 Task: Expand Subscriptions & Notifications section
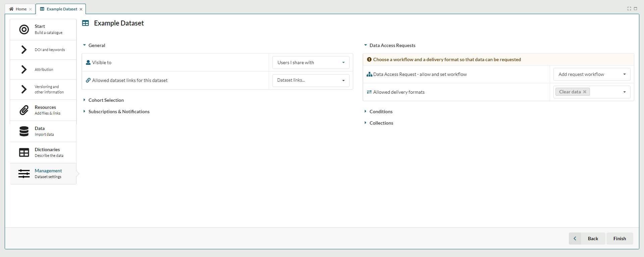pyautogui.click(x=119, y=112)
